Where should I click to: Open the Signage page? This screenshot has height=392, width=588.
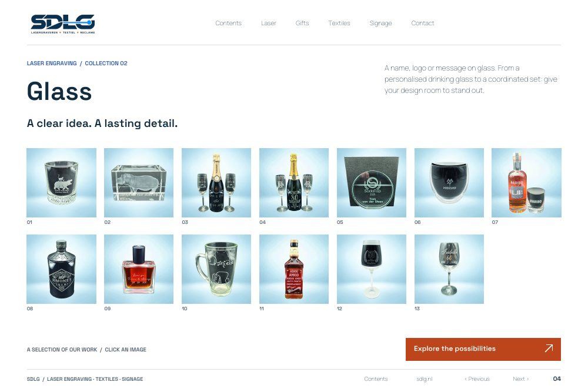tap(380, 24)
